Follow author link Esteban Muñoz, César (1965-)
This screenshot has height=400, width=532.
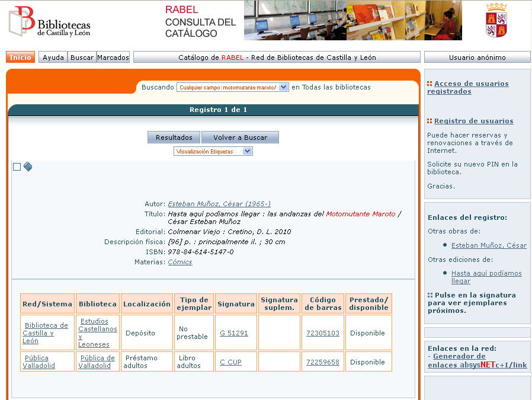pyautogui.click(x=219, y=204)
